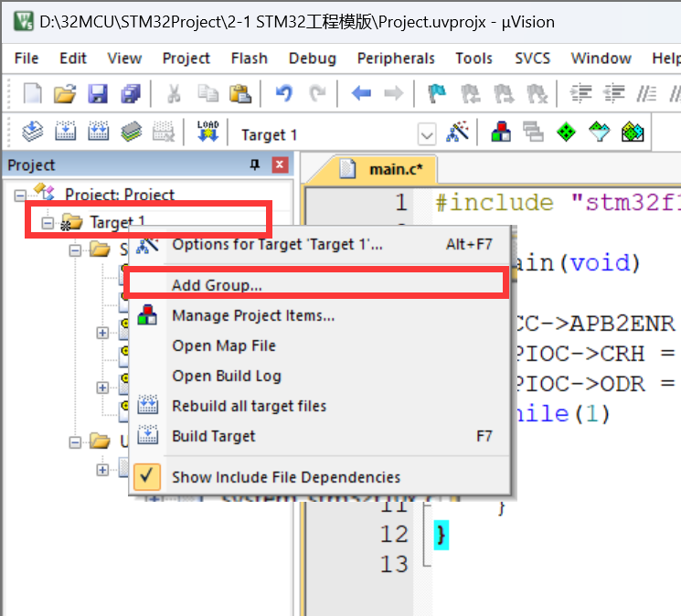The width and height of the screenshot is (681, 616).
Task: Choose Options for Target 'Target 1' entry
Action: pos(320,244)
